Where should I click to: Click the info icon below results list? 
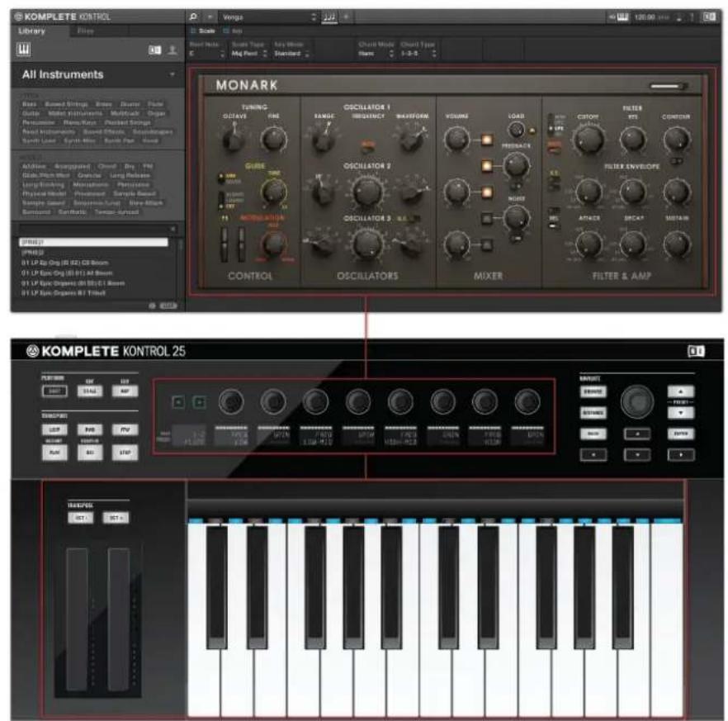[152, 306]
